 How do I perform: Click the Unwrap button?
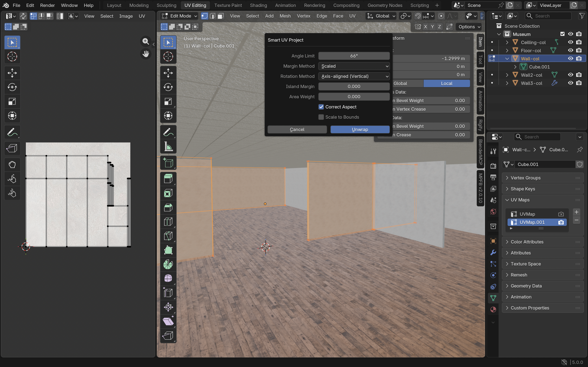(x=360, y=129)
